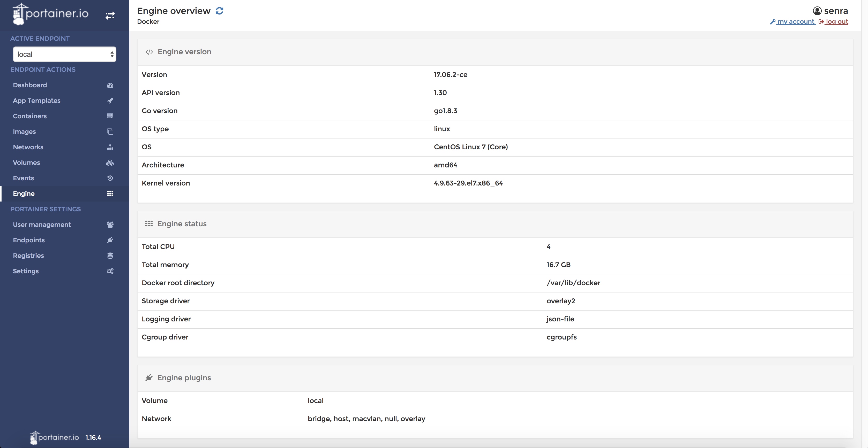Refresh the Engine overview with the reload icon
This screenshot has height=448, width=868.
[x=219, y=11]
